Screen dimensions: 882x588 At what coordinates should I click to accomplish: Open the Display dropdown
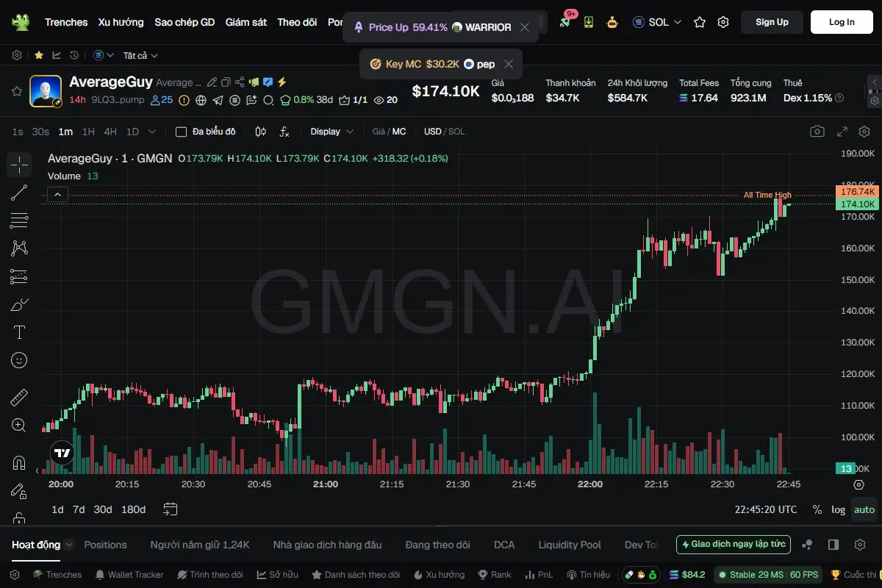point(332,132)
